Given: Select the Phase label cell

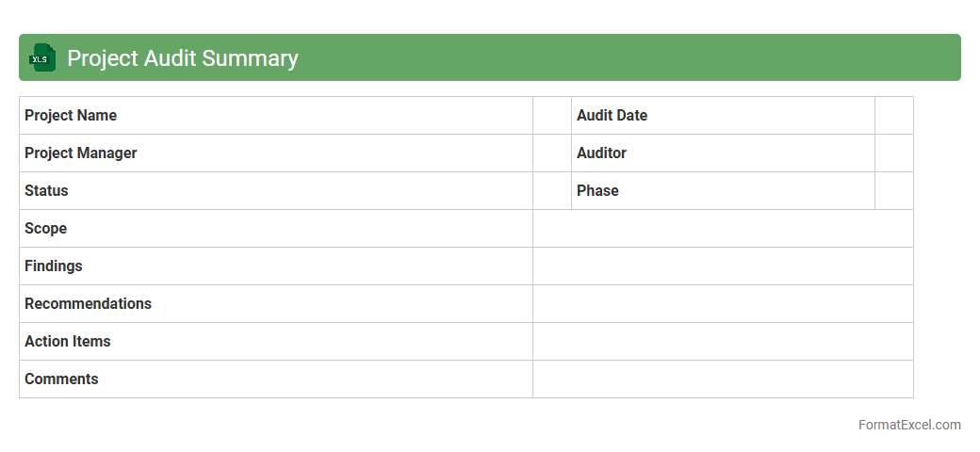Looking at the screenshot, I should (722, 191).
